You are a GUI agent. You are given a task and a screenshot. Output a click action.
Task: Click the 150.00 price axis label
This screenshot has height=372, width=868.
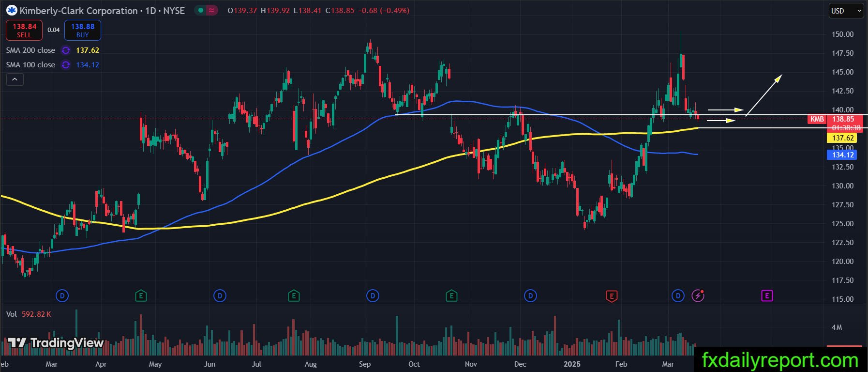pyautogui.click(x=843, y=34)
